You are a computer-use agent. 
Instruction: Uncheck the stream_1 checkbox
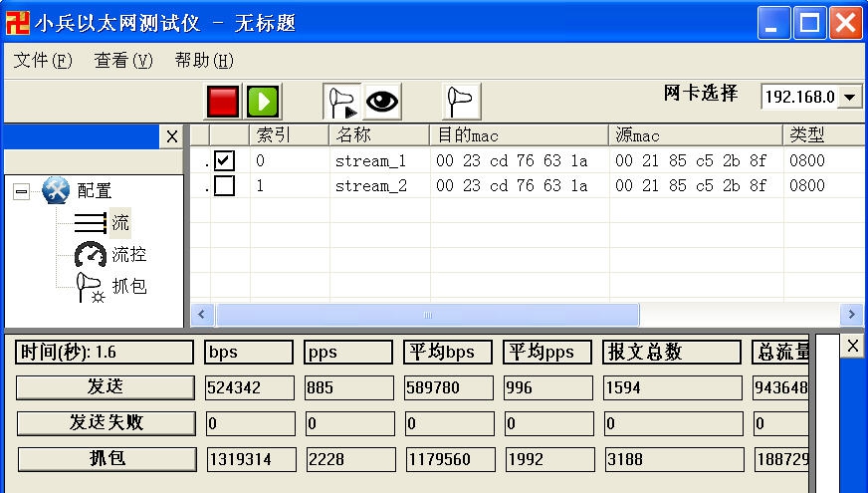224,160
